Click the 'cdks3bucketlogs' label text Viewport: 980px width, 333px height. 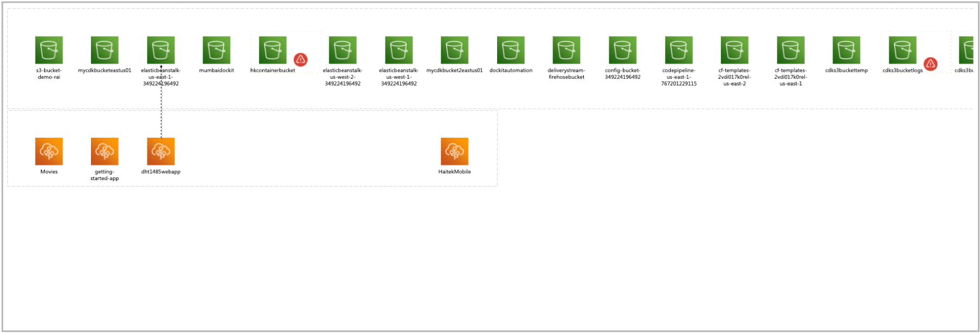(x=903, y=70)
